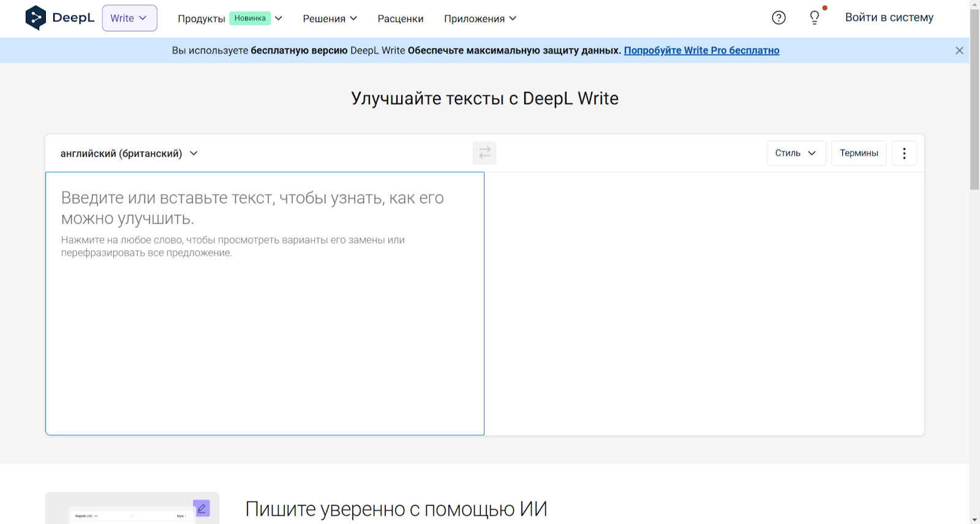Viewport: 980px width, 524px height.
Task: Open the three-dot more options menu
Action: pyautogui.click(x=904, y=153)
